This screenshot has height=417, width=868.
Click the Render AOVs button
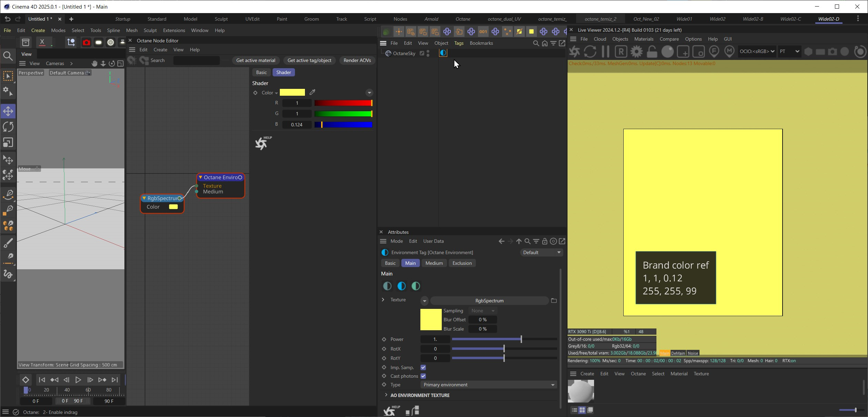tap(357, 60)
